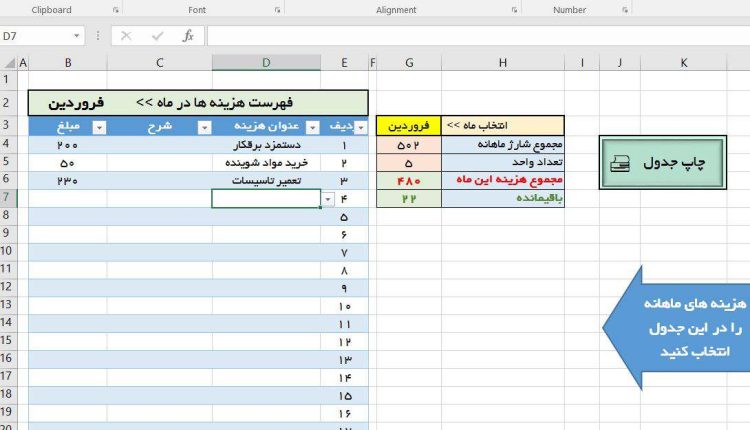Click the three-dot formula bar resize handle
This screenshot has width=750, height=430.
(98, 36)
